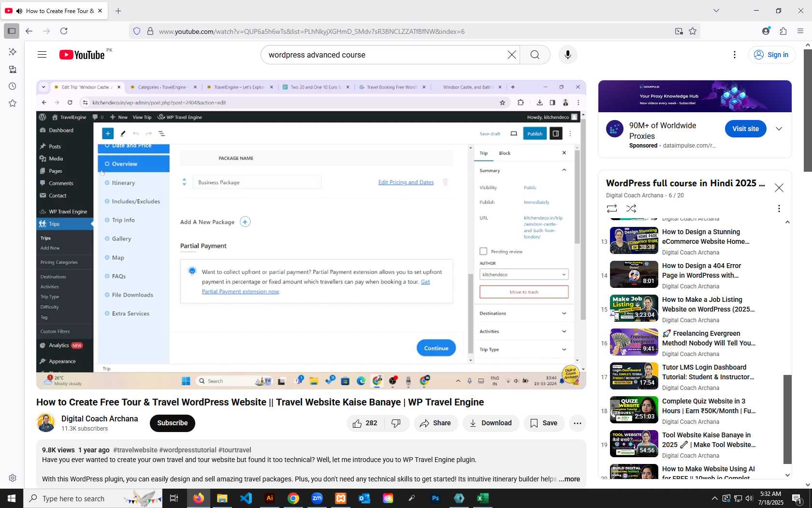Download the video
The height and width of the screenshot is (508, 812).
point(491,423)
